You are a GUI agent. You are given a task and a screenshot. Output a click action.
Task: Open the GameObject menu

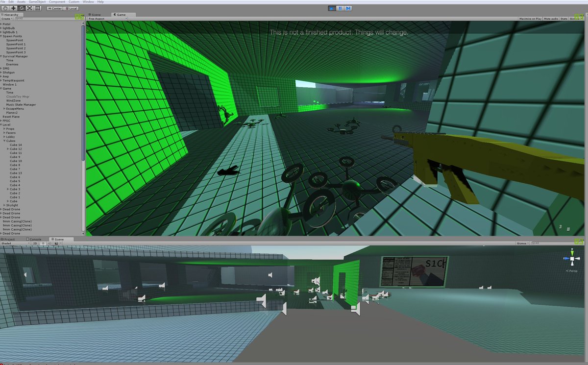37,2
